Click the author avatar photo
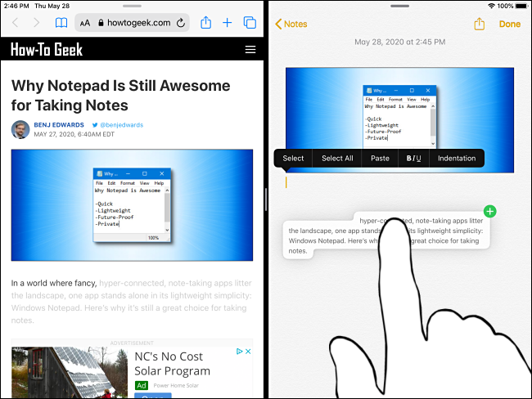The height and width of the screenshot is (399, 532). coord(20,129)
